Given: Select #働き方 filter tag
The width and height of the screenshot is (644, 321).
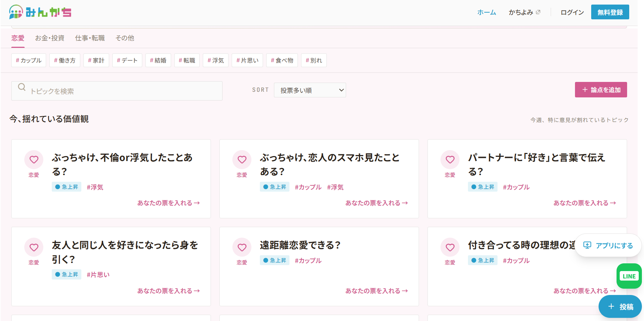Looking at the screenshot, I should [x=65, y=60].
